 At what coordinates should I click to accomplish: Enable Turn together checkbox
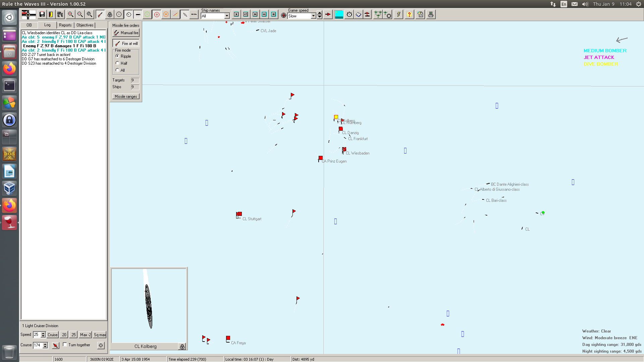point(65,345)
